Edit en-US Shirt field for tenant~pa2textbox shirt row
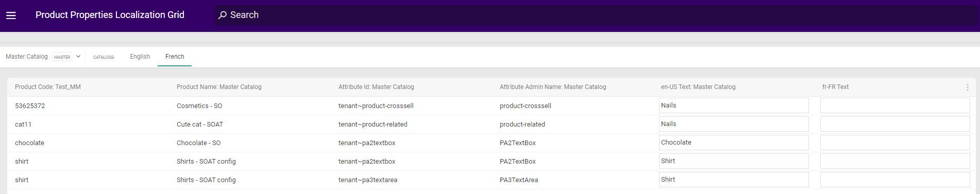 (x=734, y=161)
